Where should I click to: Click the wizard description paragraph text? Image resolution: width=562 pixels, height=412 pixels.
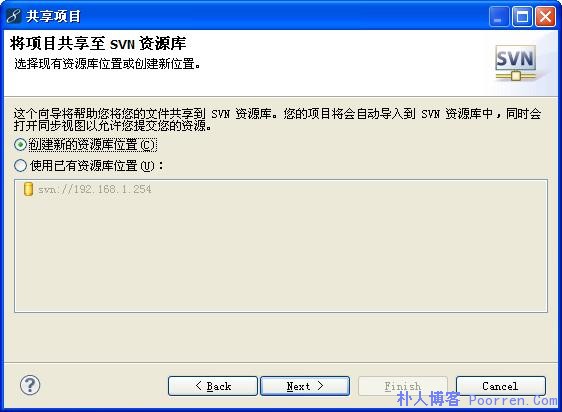[277, 119]
